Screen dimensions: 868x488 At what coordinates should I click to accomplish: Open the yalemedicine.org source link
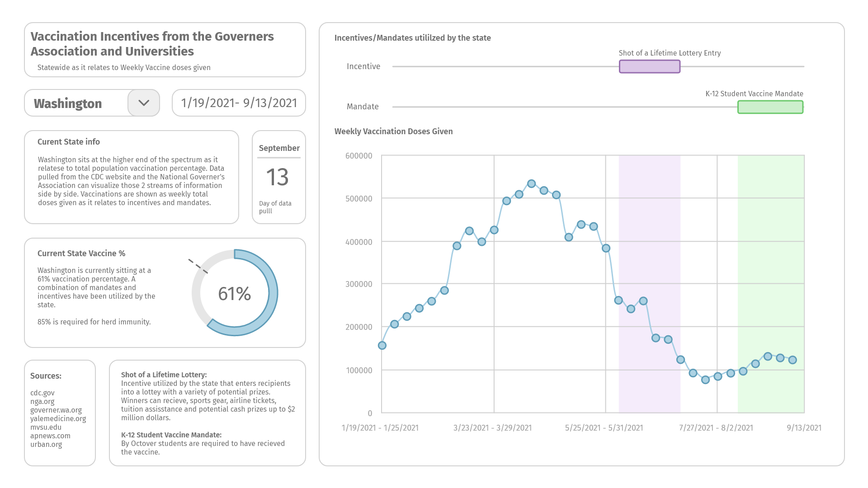[x=58, y=418]
